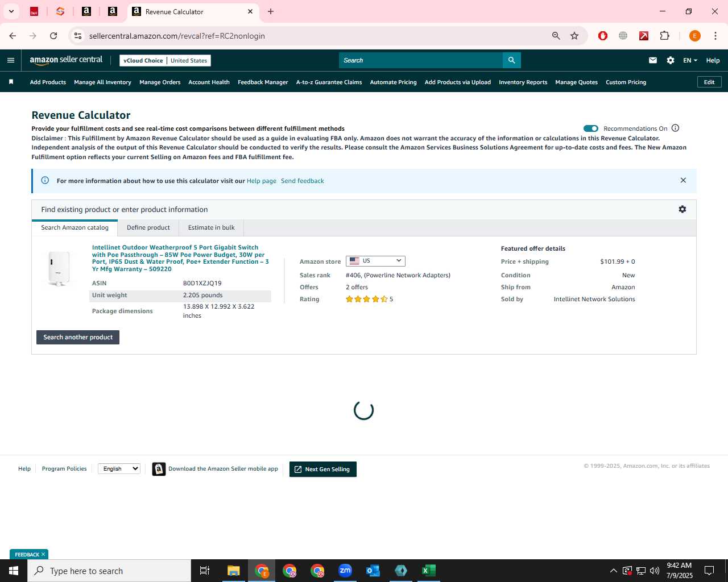Click the site information icon
Image resolution: width=728 pixels, height=582 pixels.
[78, 36]
